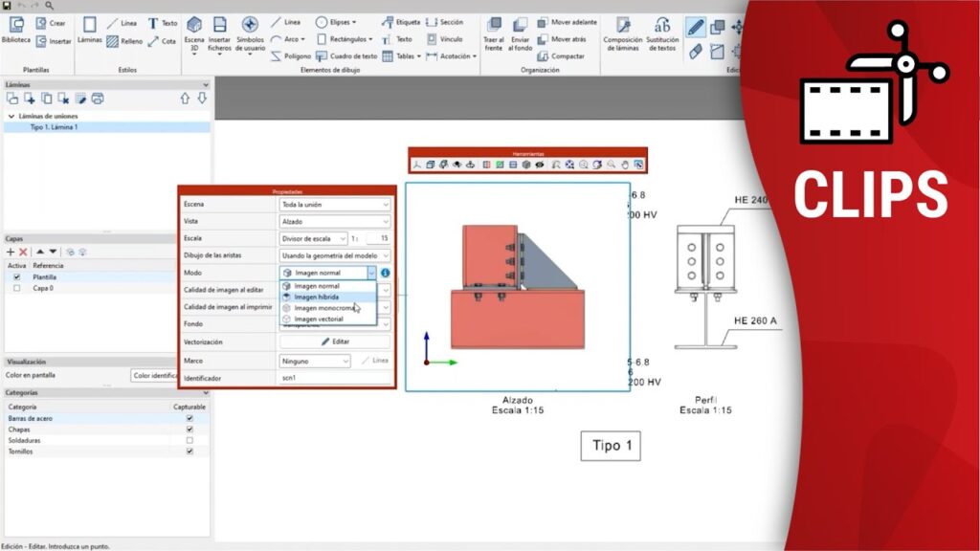Screen dimensions: 980x551
Task: Click the pan hand tool in Herramientas
Action: point(625,165)
